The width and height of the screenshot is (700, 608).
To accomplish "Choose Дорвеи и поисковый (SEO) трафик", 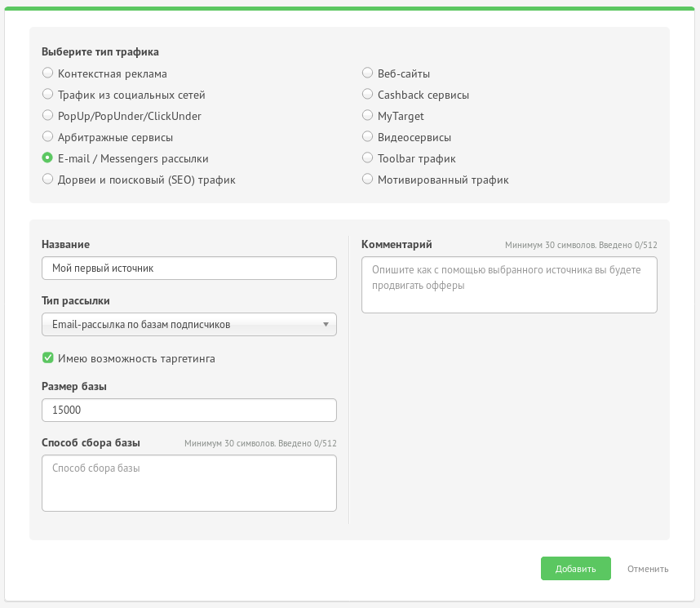I will pyautogui.click(x=47, y=180).
